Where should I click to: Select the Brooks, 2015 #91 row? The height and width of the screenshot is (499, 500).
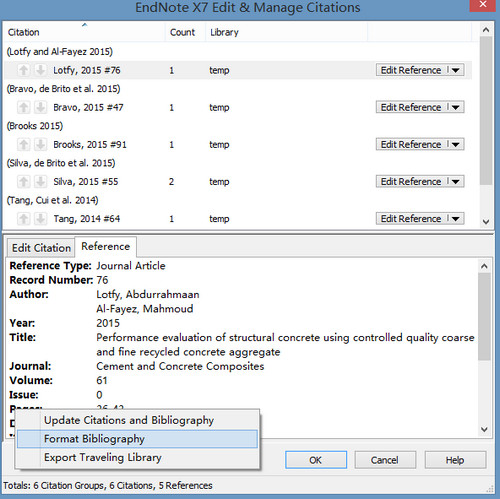point(238,144)
